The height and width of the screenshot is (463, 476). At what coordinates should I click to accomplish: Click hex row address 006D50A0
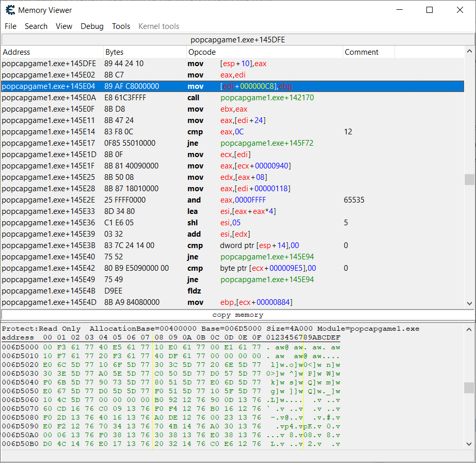(20, 435)
